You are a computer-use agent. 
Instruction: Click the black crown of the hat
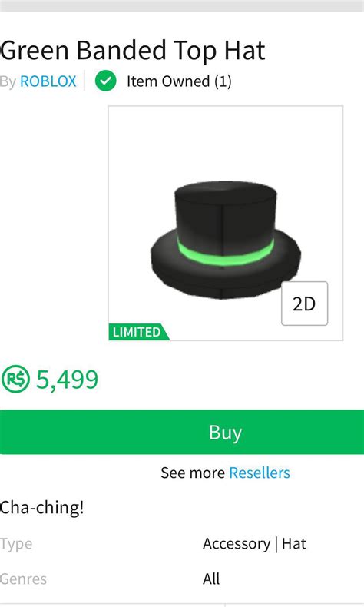tap(226, 214)
